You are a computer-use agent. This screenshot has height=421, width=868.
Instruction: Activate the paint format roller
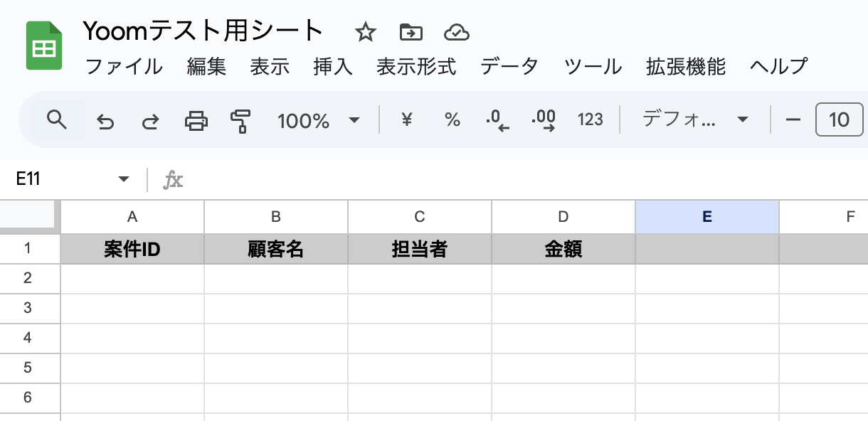(x=241, y=121)
